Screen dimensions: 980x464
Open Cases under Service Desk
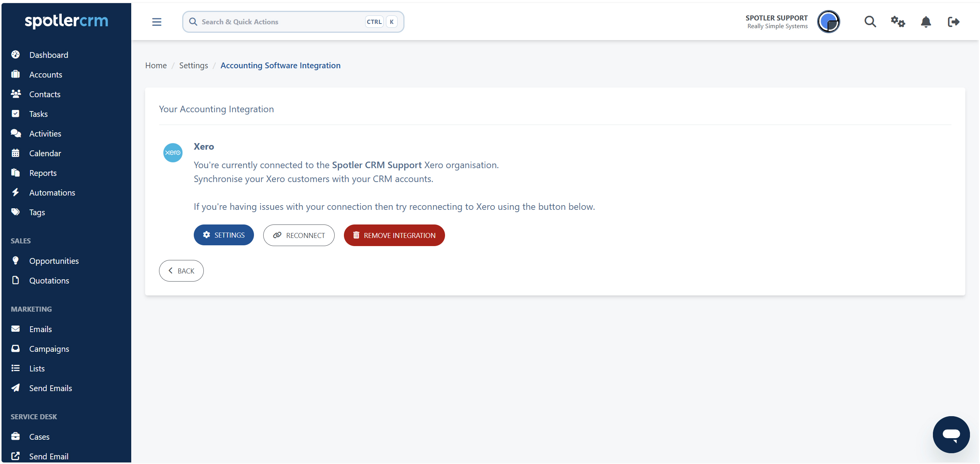point(39,437)
